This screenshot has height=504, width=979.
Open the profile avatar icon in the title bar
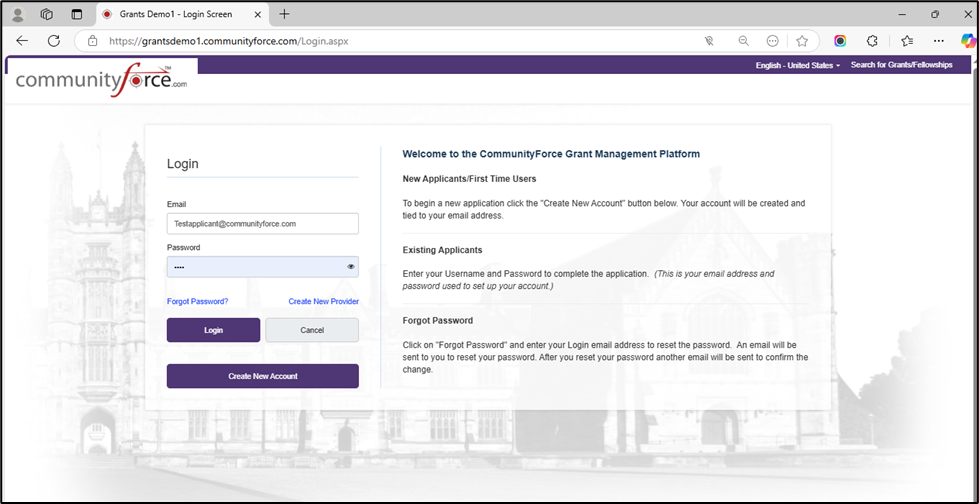coord(18,14)
